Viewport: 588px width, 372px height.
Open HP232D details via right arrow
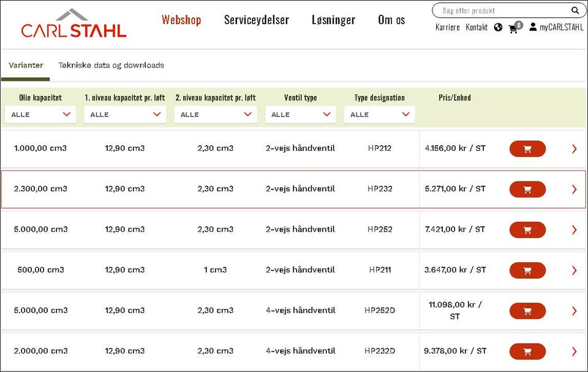click(x=574, y=351)
